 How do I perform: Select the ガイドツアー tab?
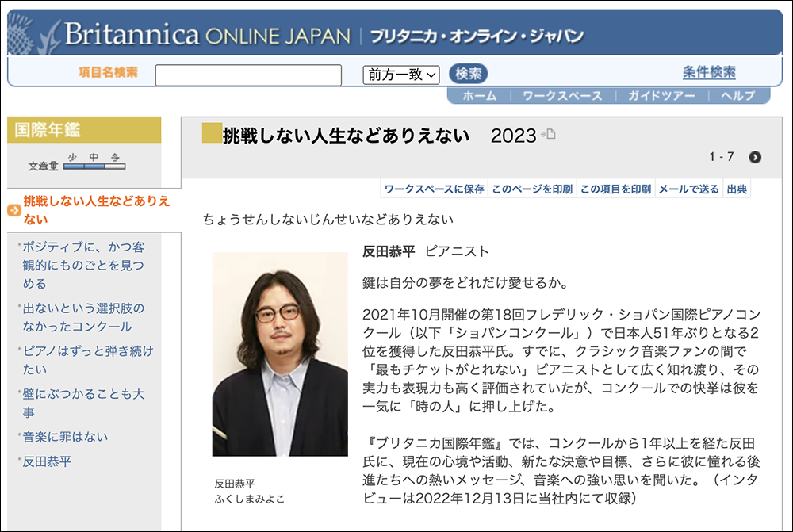(x=661, y=96)
